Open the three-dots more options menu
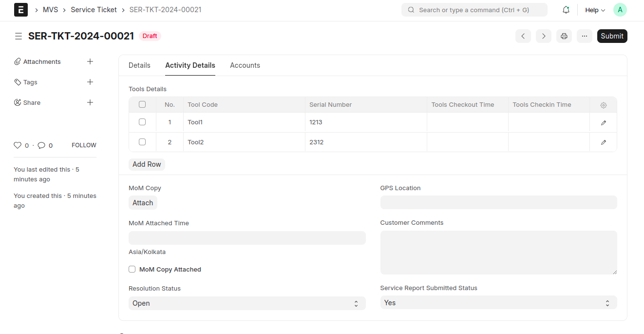The image size is (644, 334). click(x=584, y=36)
